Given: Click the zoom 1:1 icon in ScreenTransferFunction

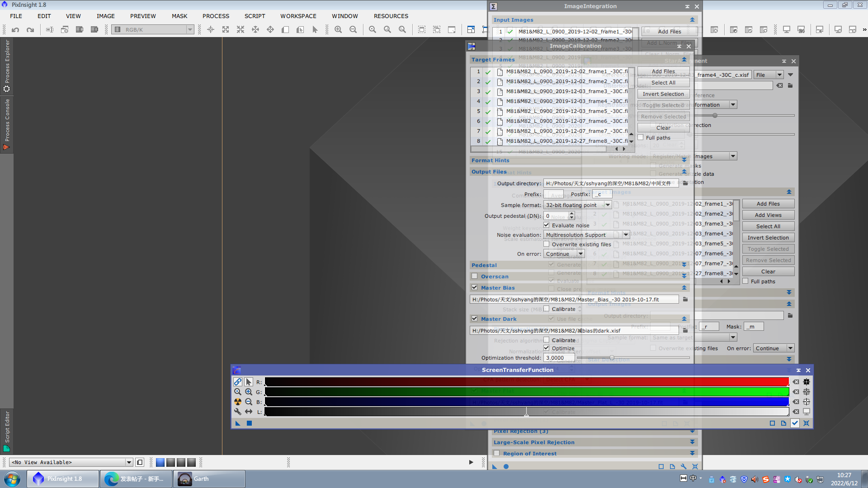Looking at the screenshot, I should (x=238, y=392).
